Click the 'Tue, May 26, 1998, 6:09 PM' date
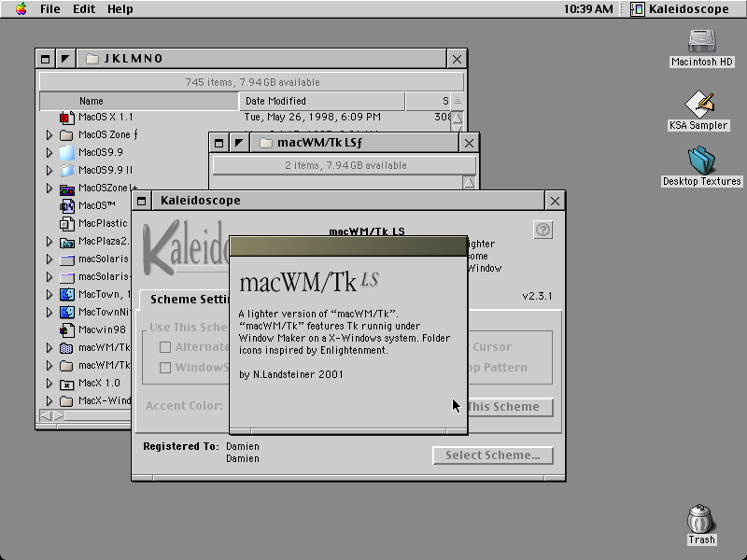 click(x=313, y=118)
